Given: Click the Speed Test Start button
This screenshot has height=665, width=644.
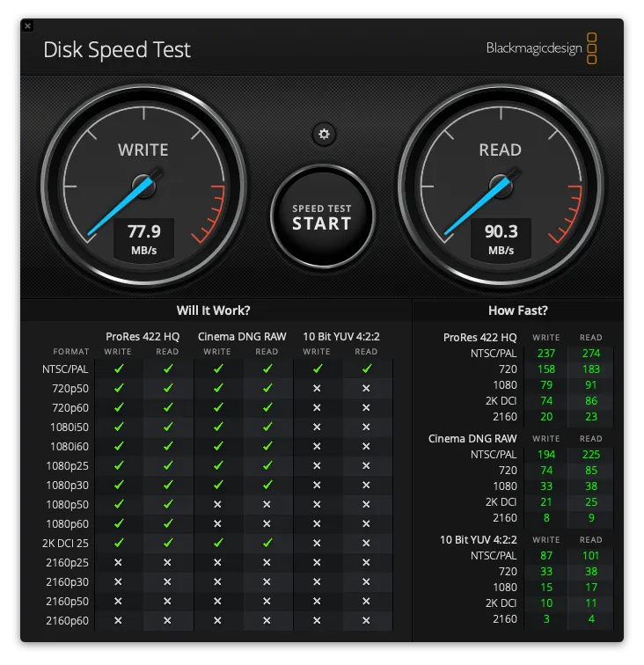Looking at the screenshot, I should click(x=322, y=216).
